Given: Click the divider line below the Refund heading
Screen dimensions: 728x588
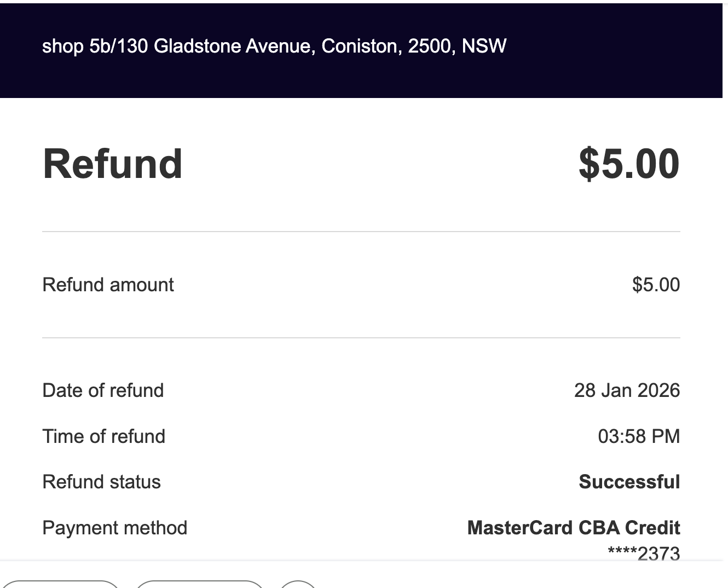Looking at the screenshot, I should 361,232.
